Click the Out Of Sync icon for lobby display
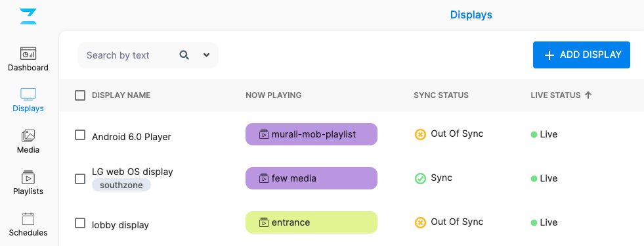 tap(420, 222)
